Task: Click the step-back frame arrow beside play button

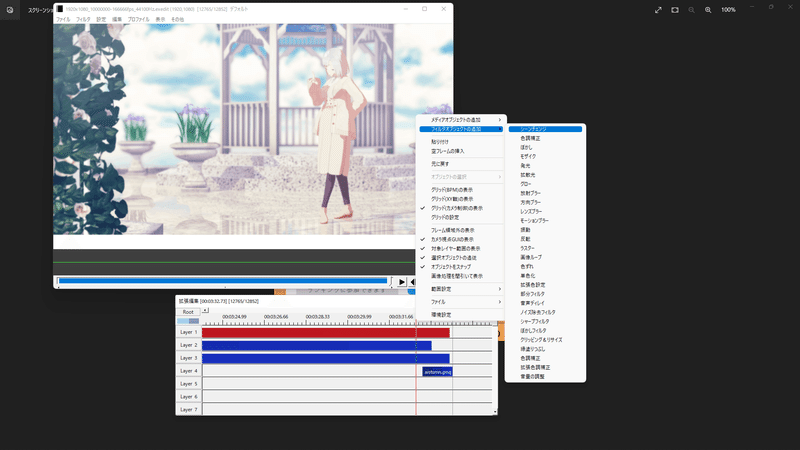Action: click(412, 282)
